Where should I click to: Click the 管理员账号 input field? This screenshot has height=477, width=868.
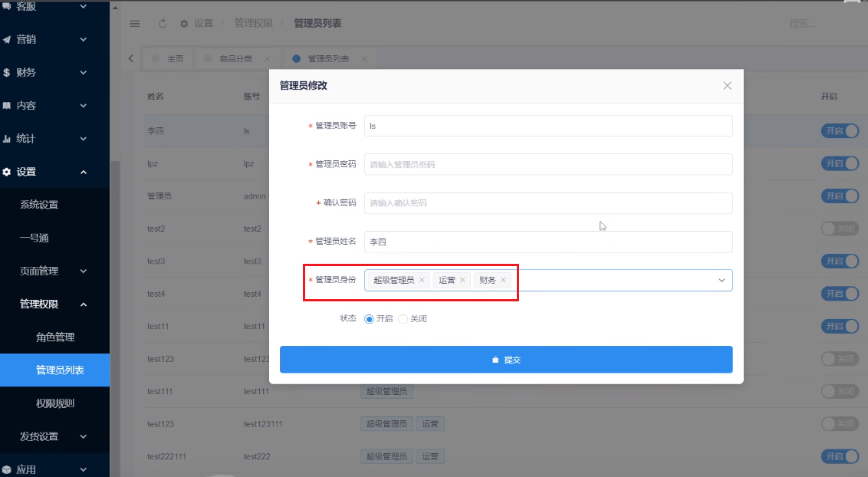[548, 126]
